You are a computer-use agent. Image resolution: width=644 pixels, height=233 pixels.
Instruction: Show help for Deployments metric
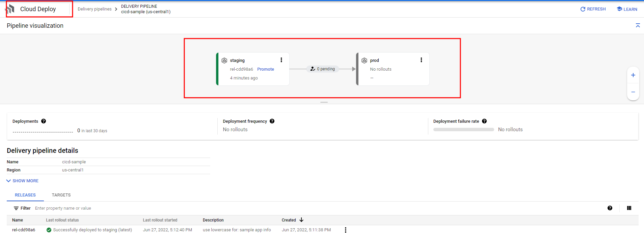(44, 121)
